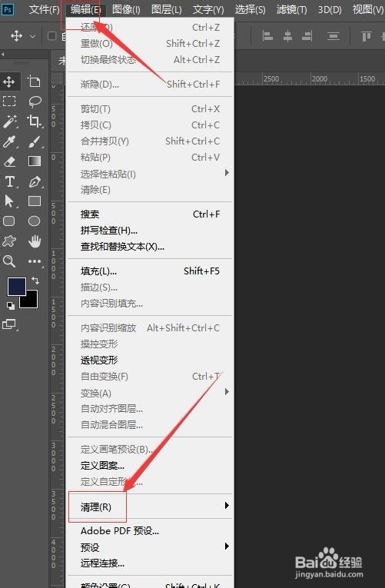Select the Rounded Rectangle tool
The height and width of the screenshot is (588, 385).
[9, 221]
